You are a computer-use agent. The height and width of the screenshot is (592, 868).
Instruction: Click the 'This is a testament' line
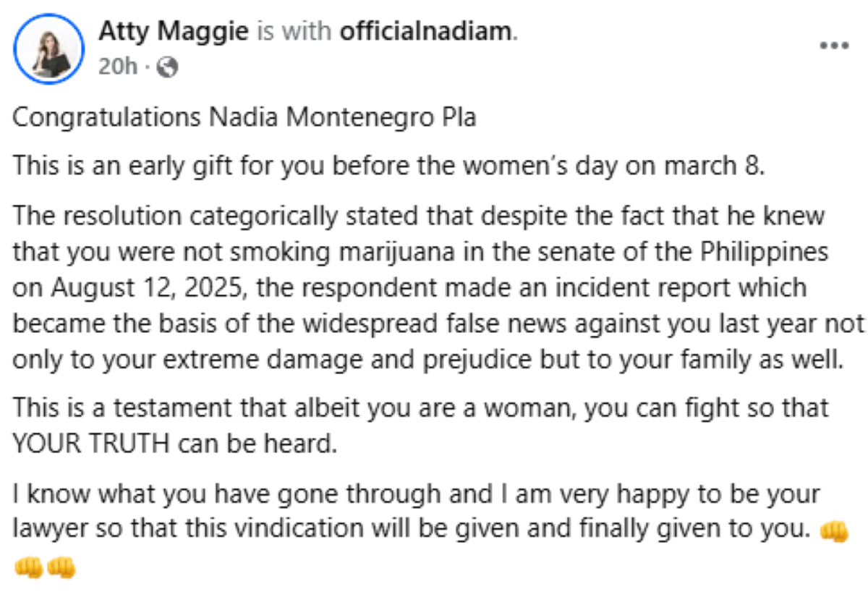point(420,410)
